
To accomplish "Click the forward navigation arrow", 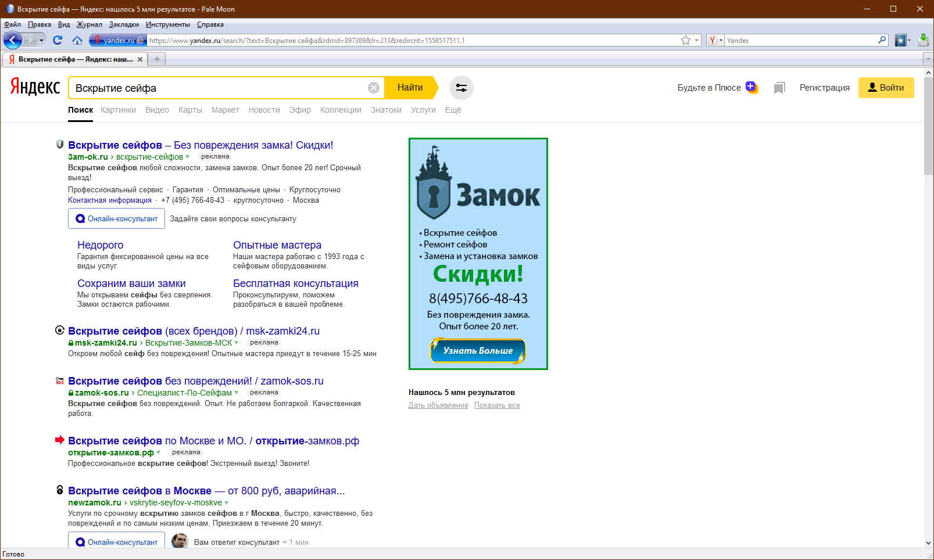I will (29, 40).
